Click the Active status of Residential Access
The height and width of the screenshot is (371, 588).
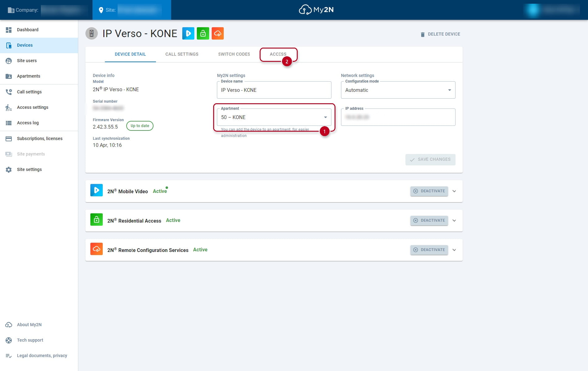(x=173, y=220)
